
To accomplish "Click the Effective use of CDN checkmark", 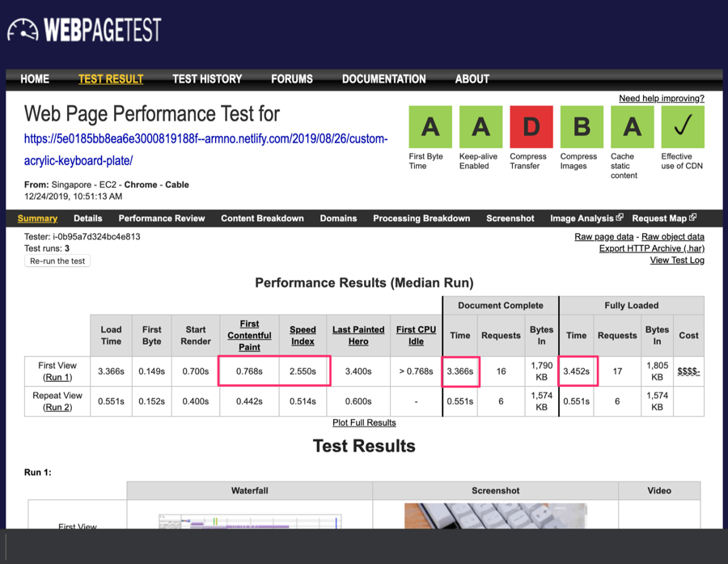I will 683,127.
